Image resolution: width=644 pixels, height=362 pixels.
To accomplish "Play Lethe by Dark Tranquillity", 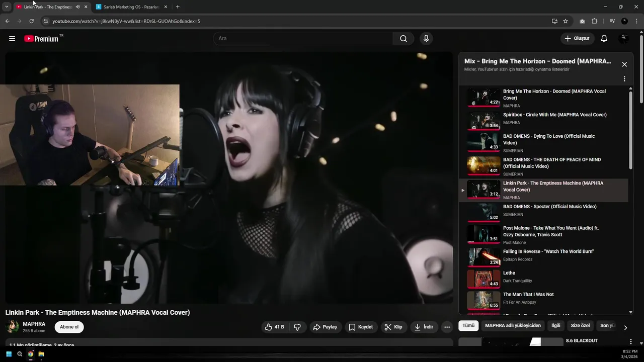I will click(543, 279).
